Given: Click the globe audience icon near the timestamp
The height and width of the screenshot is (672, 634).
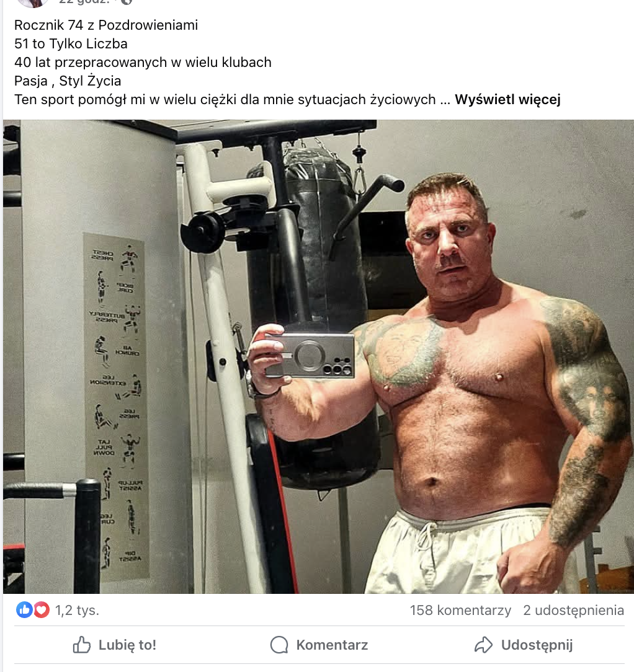Looking at the screenshot, I should point(126,2).
